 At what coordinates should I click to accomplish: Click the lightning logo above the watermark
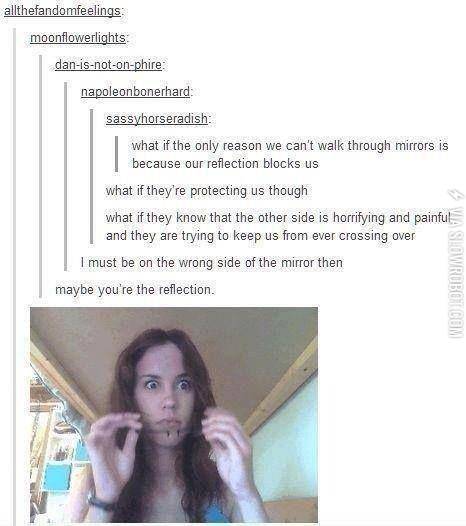click(x=458, y=197)
